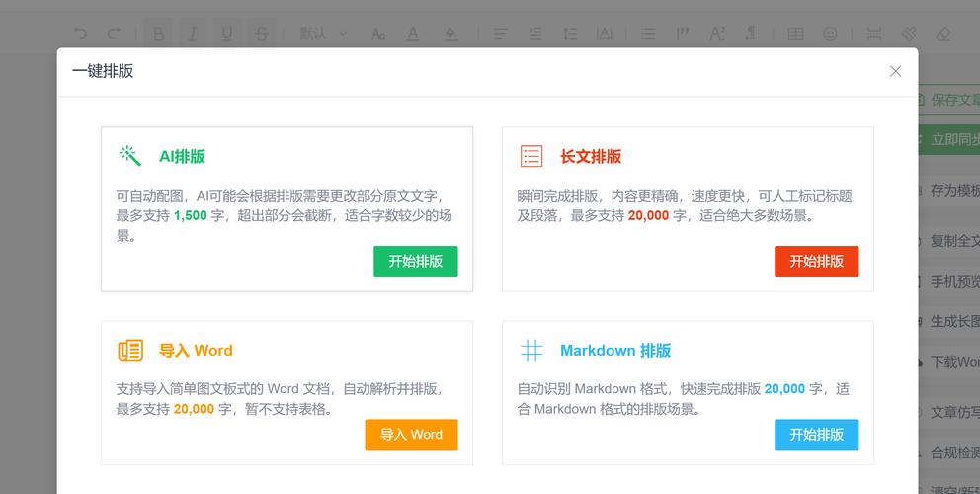The image size is (980, 494).
Task: Click the eraser clear formatting icon
Action: point(943,34)
